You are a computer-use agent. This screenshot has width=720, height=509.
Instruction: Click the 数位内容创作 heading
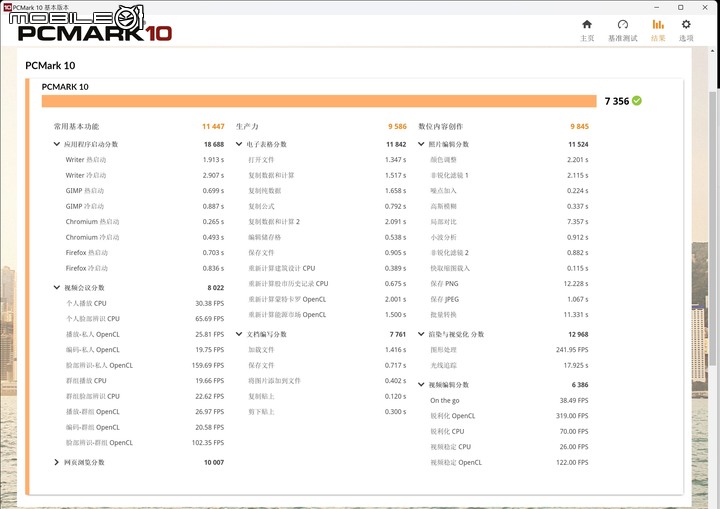[x=441, y=126]
